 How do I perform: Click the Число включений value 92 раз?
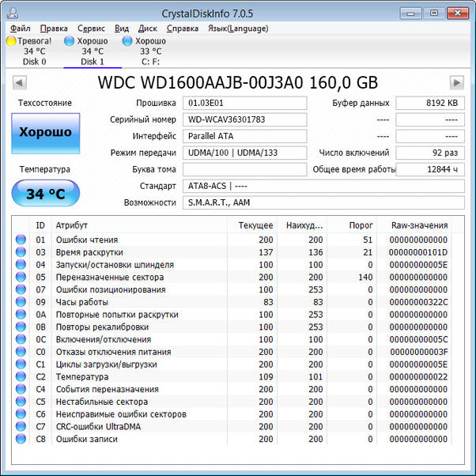430,153
